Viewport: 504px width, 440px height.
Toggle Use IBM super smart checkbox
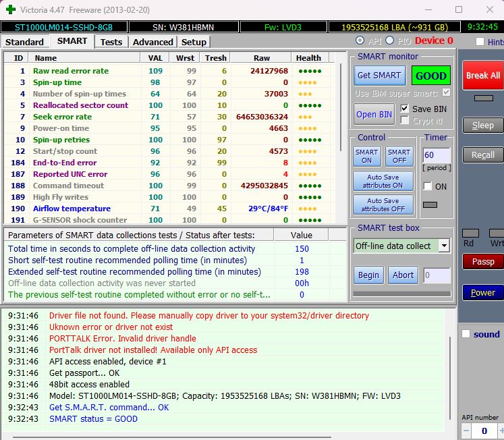446,92
